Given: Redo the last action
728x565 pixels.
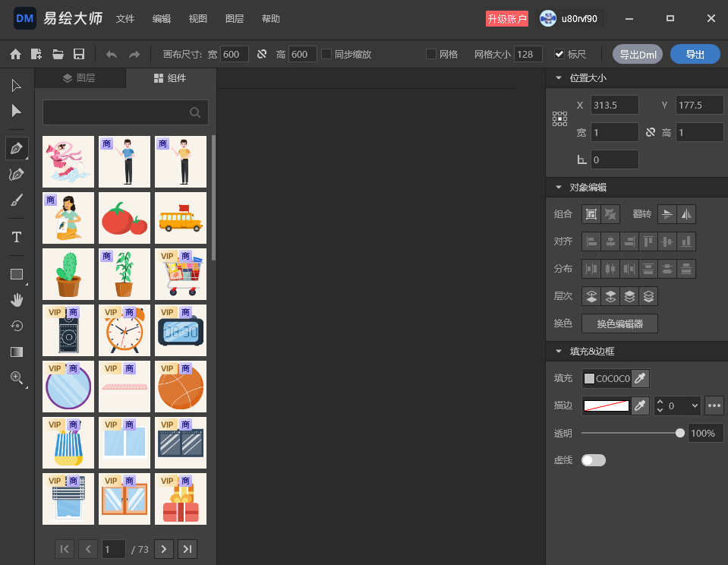Looking at the screenshot, I should click(134, 55).
